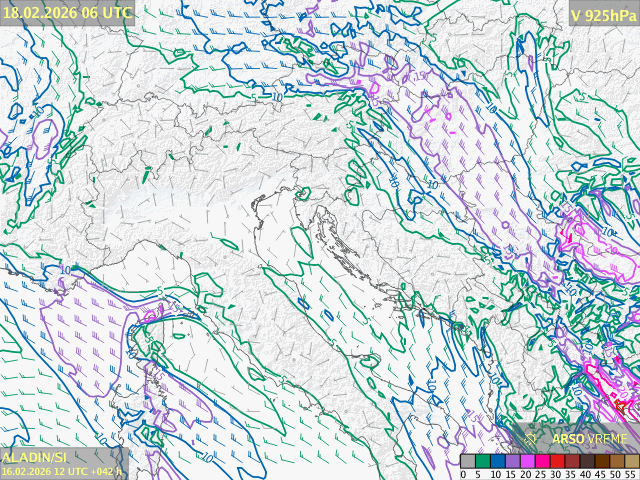The width and height of the screenshot is (640, 480).
Task: Click the ARSO sun logo icon
Action: [531, 438]
